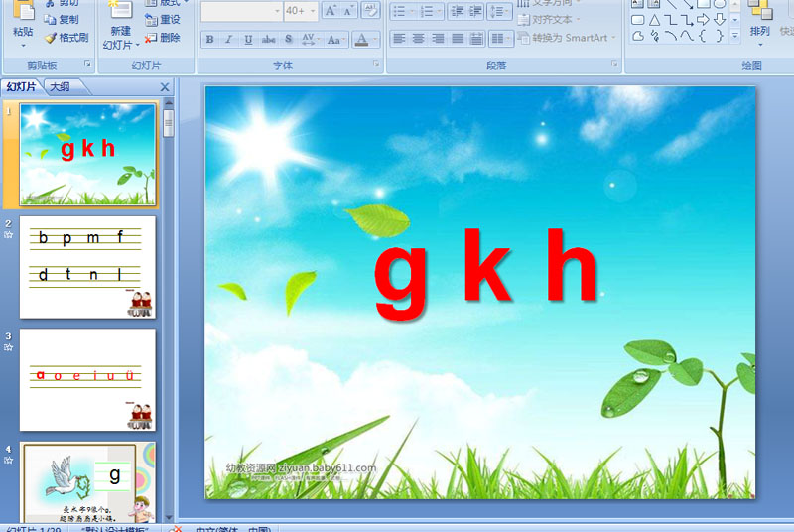Close the slides pane
Viewport: 794px width, 532px height.
165,87
